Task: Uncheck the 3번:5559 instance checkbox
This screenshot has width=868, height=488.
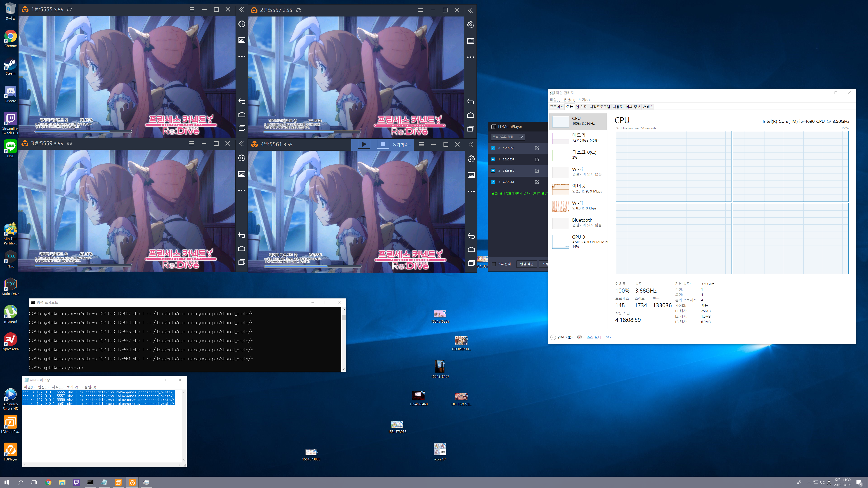Action: pyautogui.click(x=493, y=170)
